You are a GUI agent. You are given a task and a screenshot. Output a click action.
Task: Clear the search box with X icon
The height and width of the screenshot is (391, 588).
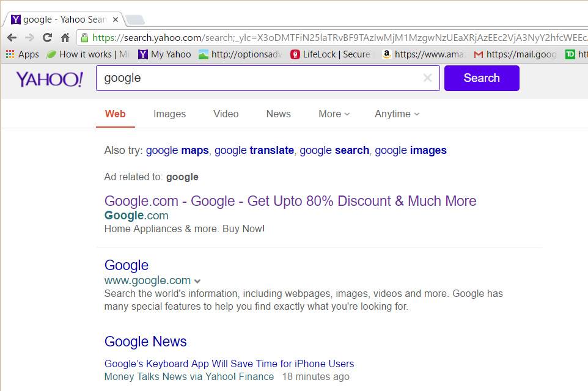pyautogui.click(x=427, y=78)
